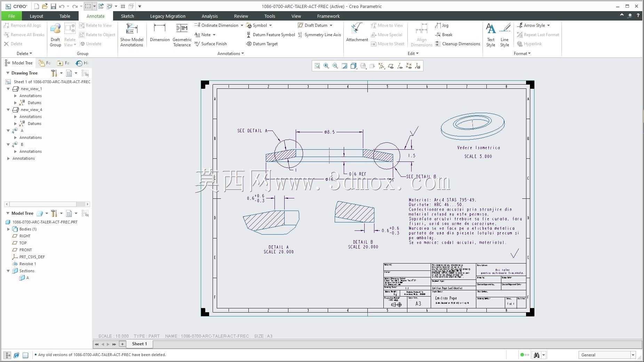Switch to the Sketch tab
Image resolution: width=644 pixels, height=362 pixels.
tap(127, 16)
